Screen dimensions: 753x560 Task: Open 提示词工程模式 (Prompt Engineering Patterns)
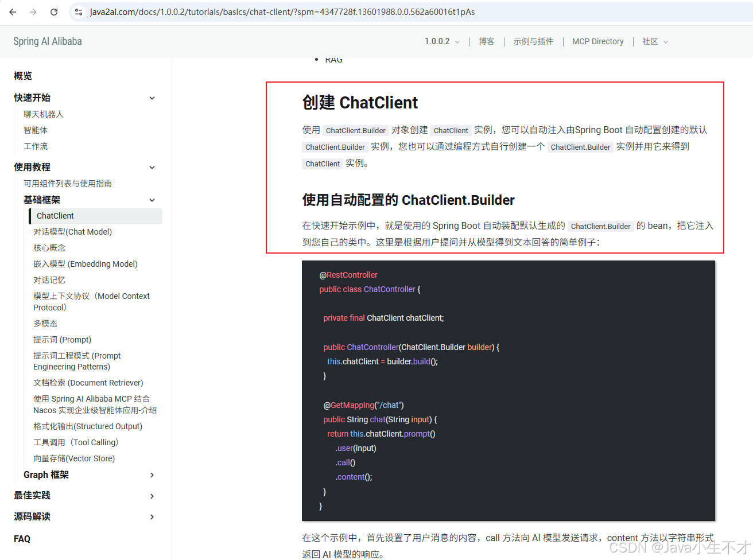[77, 361]
